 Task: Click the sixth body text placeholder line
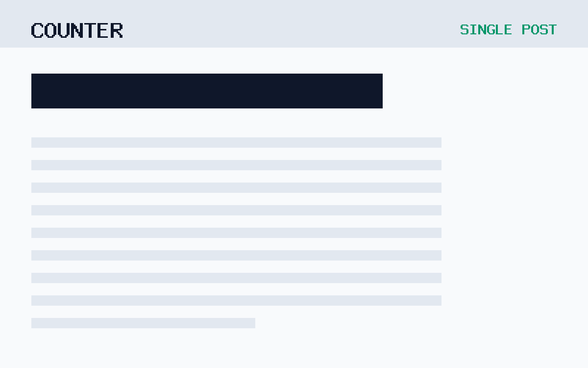click(x=236, y=255)
